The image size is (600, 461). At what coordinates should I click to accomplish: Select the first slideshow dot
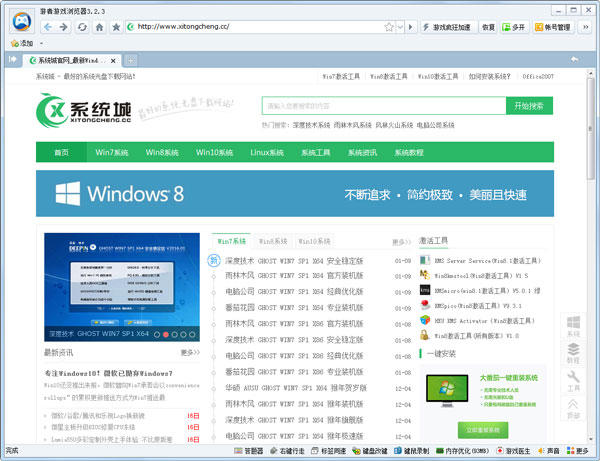(157, 334)
